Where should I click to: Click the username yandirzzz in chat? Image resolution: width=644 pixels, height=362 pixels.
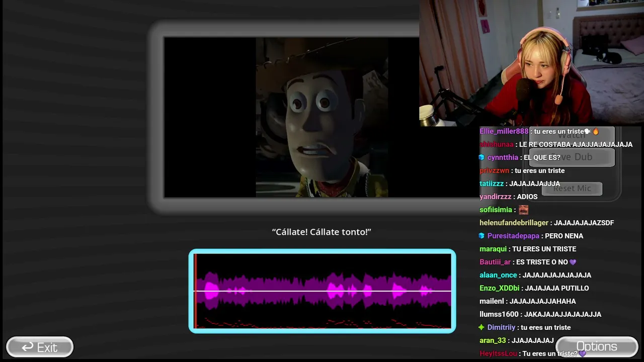(x=496, y=197)
